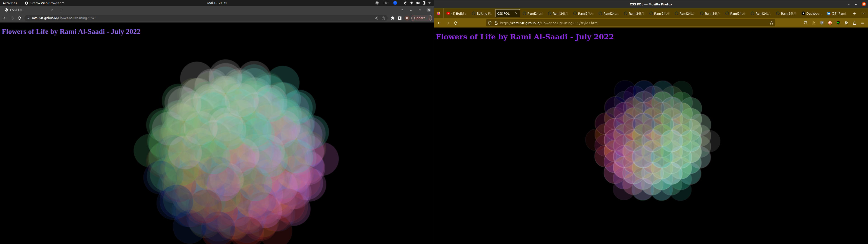Click the Activities button in top bar
The width and height of the screenshot is (868, 244).
[10, 3]
